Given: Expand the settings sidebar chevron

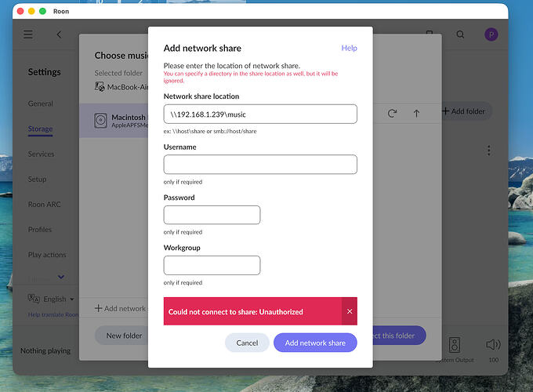Looking at the screenshot, I should click(61, 277).
